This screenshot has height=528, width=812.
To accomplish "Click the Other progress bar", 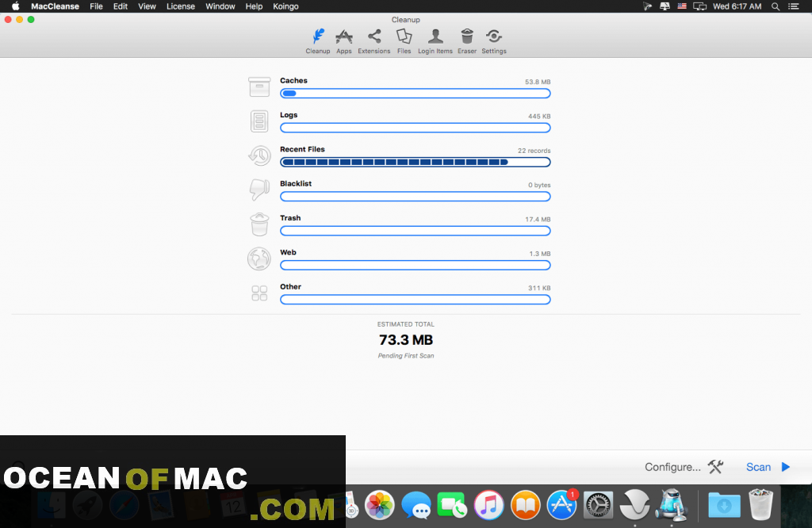I will point(416,300).
